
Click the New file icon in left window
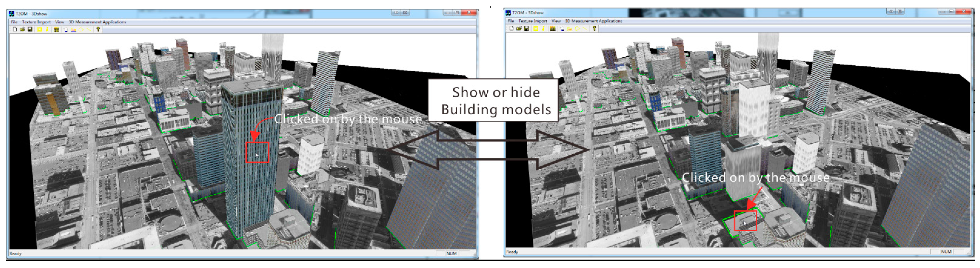[x=15, y=29]
